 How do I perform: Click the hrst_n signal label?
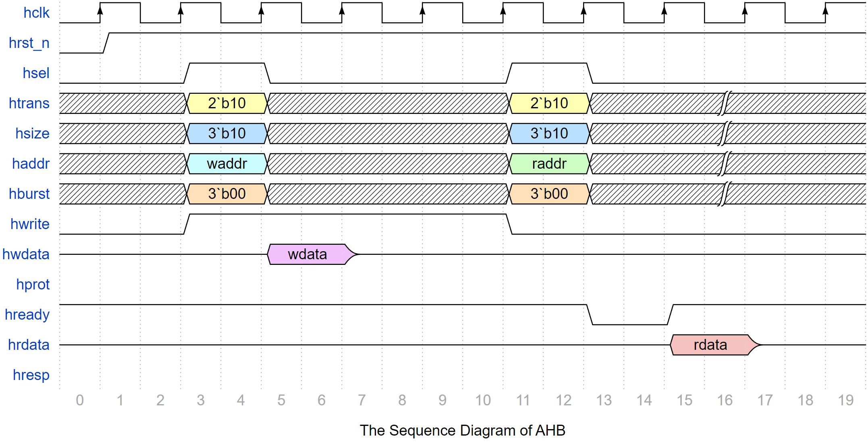pyautogui.click(x=29, y=43)
